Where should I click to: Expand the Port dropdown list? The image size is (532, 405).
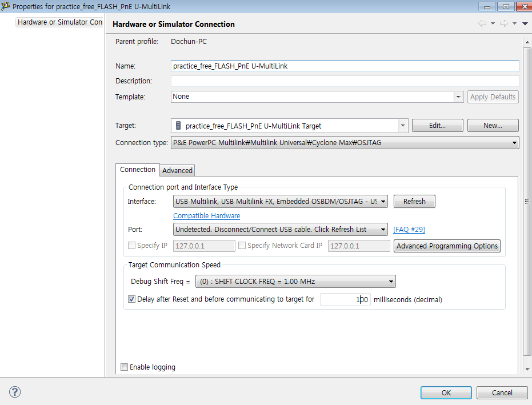tap(383, 230)
